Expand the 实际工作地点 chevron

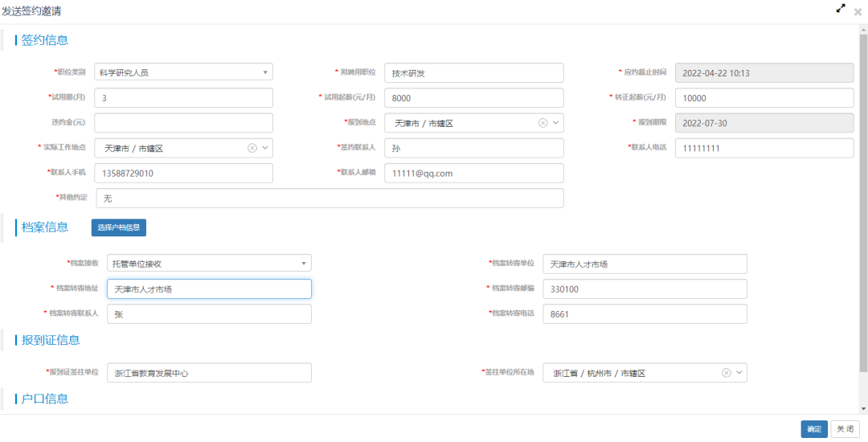[265, 148]
